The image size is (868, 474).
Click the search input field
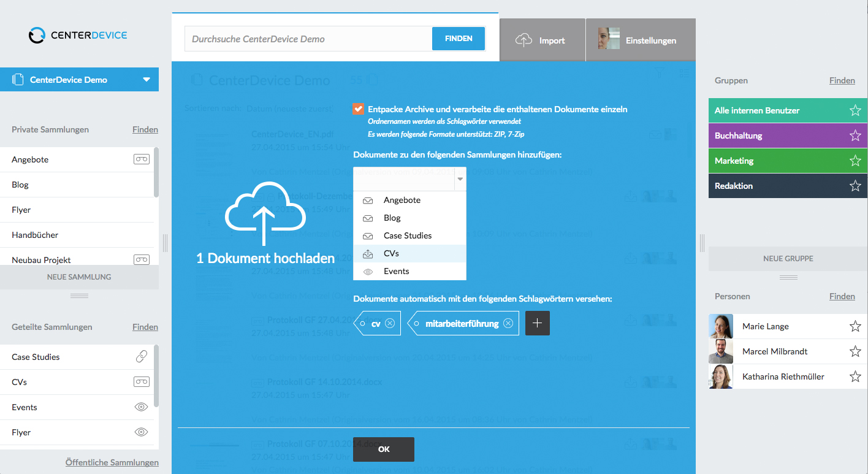[x=308, y=39]
